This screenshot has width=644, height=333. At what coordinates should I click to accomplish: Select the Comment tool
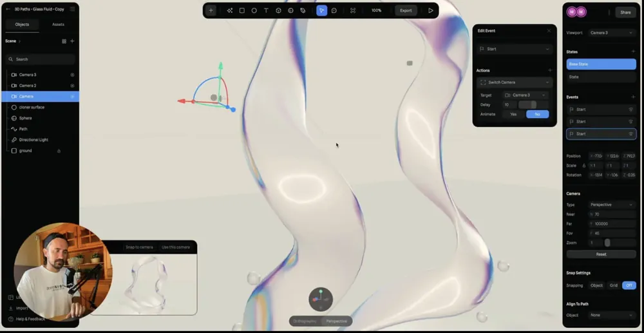tap(334, 11)
